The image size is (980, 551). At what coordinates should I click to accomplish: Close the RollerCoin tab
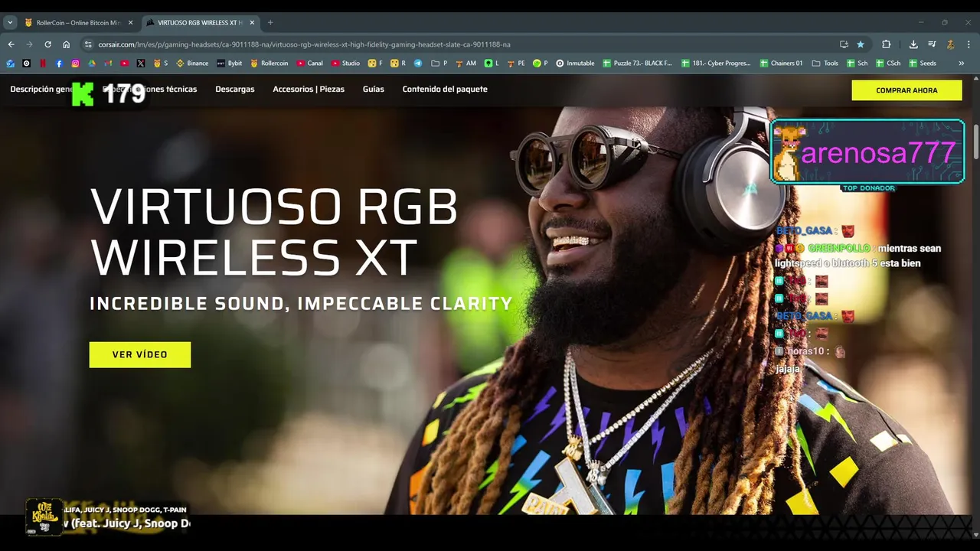(x=130, y=22)
